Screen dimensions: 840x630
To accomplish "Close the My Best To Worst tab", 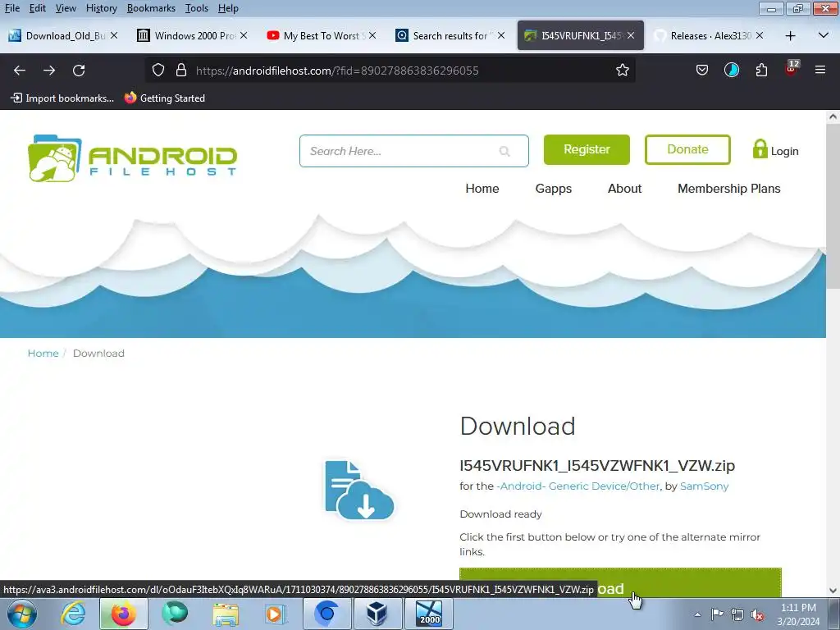I will (x=372, y=35).
